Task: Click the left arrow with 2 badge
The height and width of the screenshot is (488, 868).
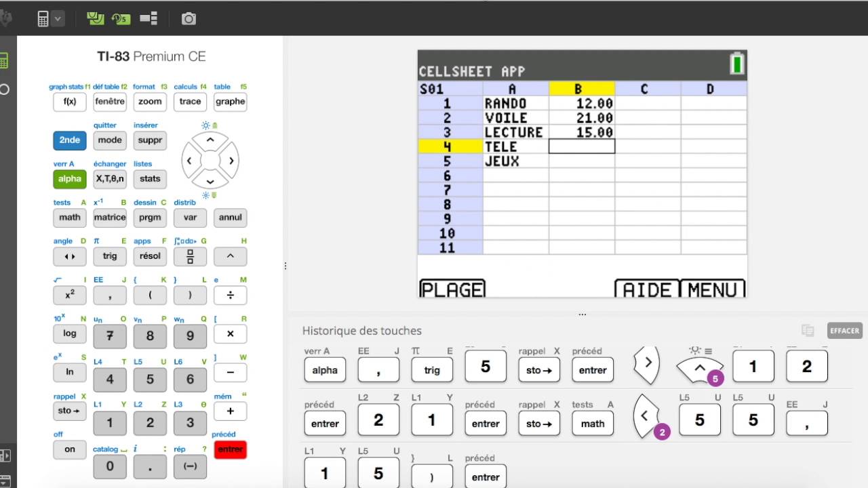Action: [x=646, y=417]
